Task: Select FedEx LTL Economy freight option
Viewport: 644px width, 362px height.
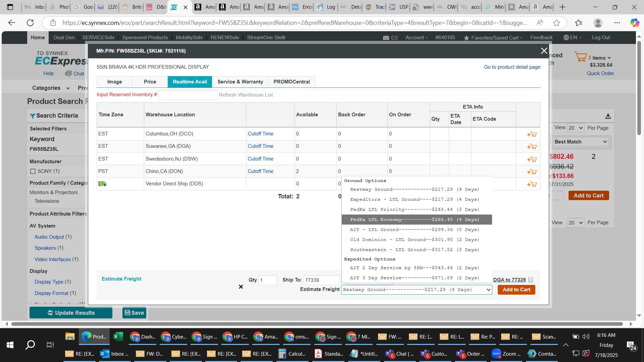Action: tap(417, 220)
